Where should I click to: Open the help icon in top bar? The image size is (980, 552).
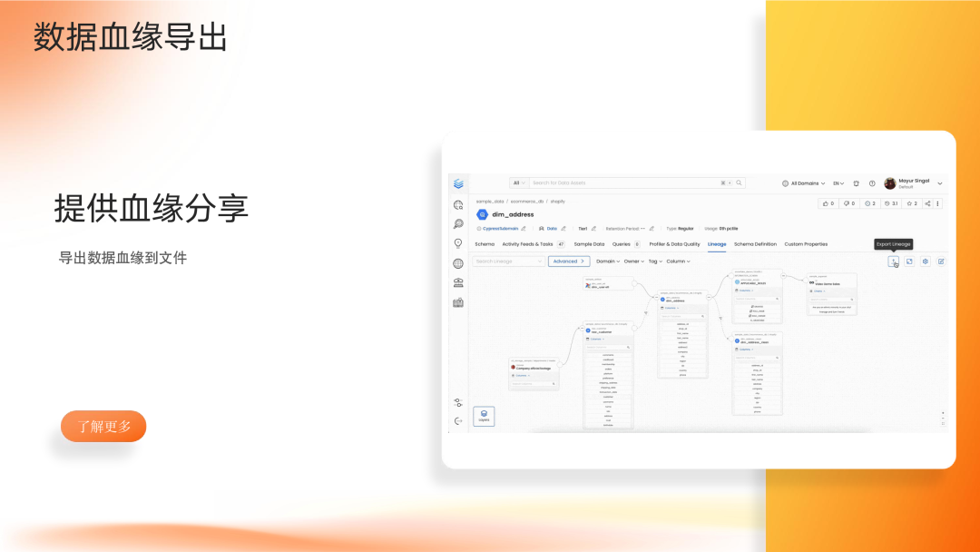pos(872,183)
